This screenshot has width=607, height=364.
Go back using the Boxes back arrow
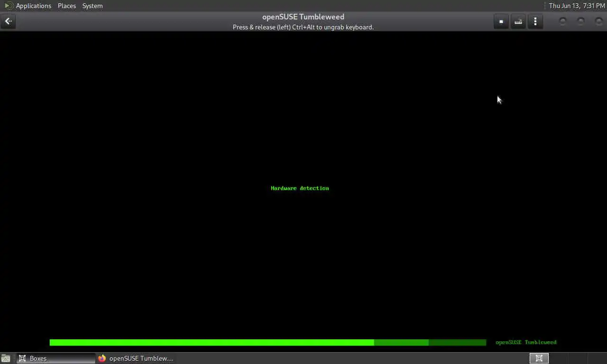(8, 21)
